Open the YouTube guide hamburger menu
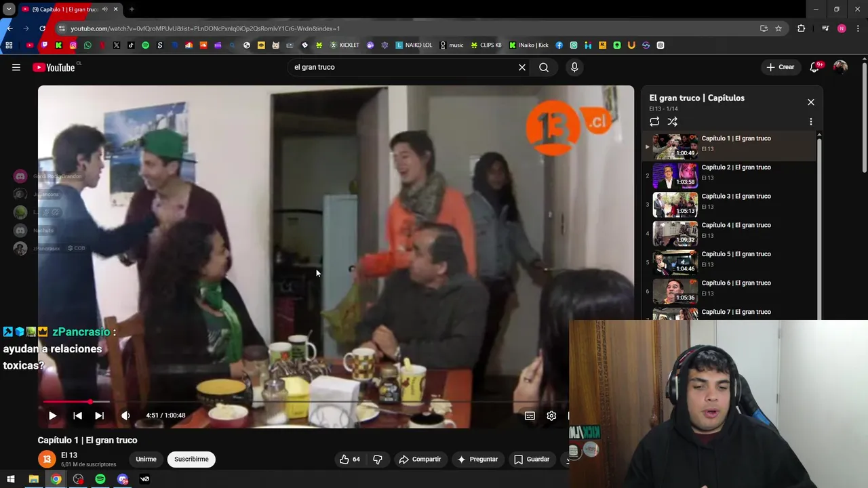 (16, 67)
